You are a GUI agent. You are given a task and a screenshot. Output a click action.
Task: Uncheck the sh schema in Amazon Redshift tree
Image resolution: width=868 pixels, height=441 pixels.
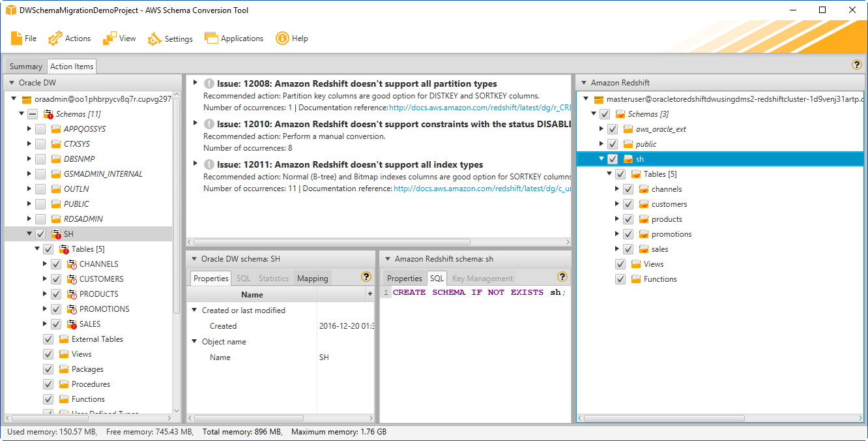click(x=612, y=159)
